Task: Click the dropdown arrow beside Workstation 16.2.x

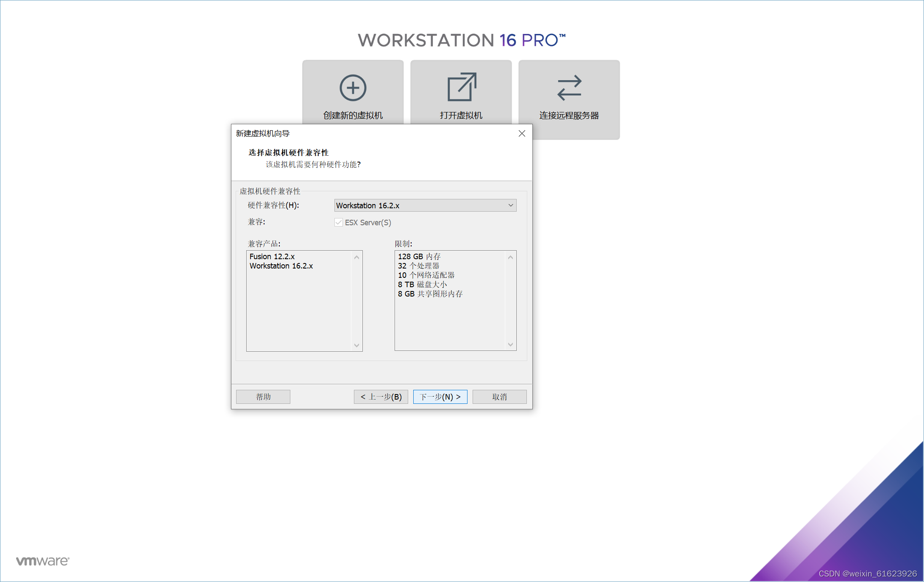Action: point(510,205)
